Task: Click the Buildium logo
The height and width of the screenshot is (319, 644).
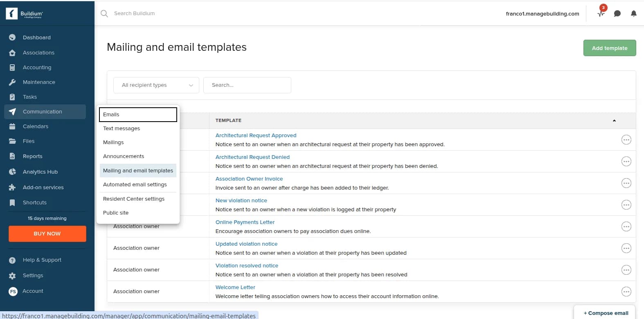Action: point(25,14)
